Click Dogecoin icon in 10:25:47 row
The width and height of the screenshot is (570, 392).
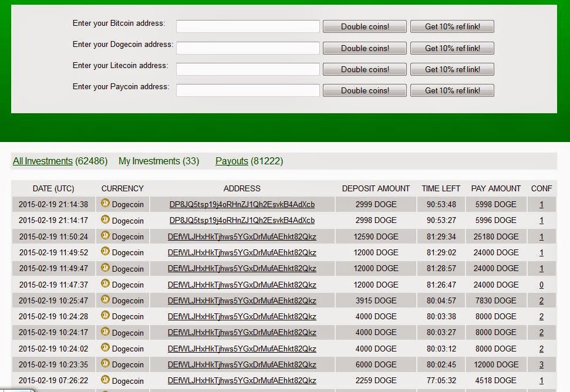click(105, 299)
